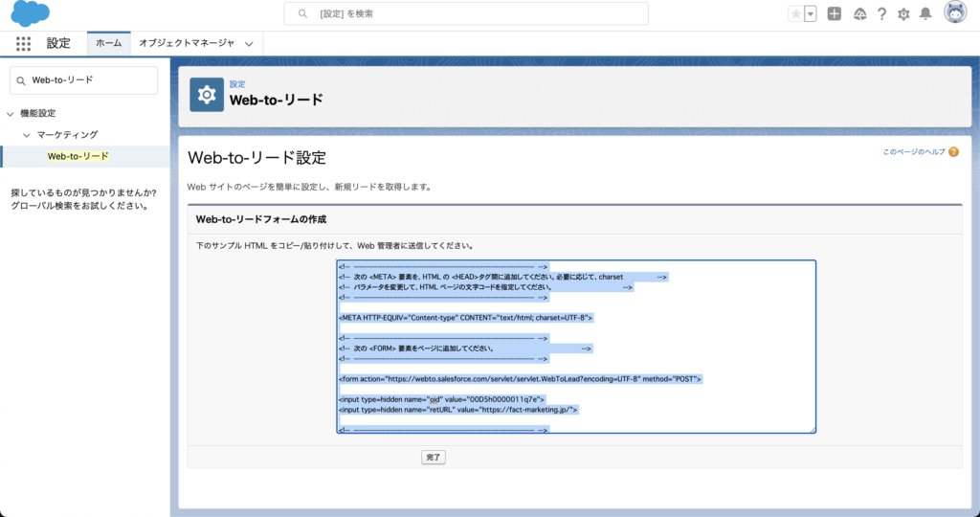
Task: Click the 完了 button
Action: pyautogui.click(x=434, y=458)
